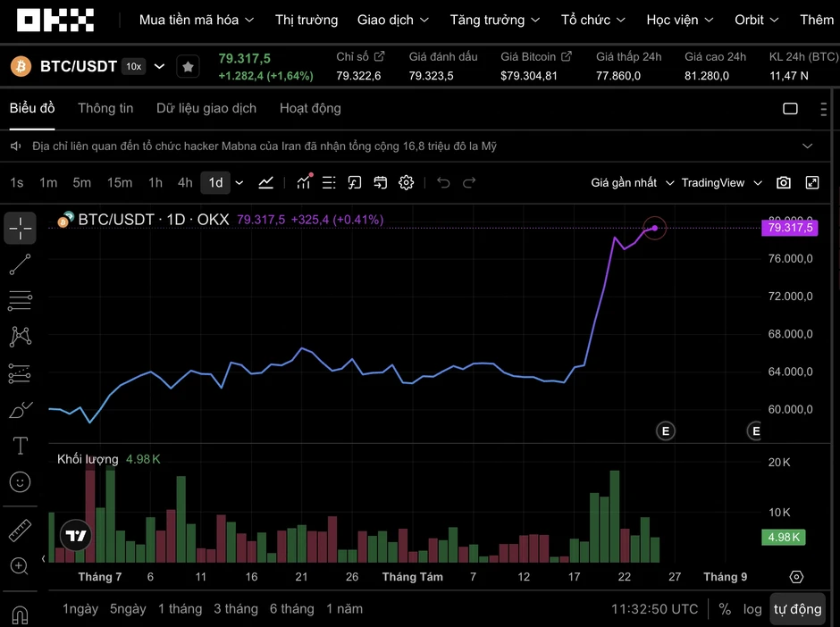Open the Tổ chức menu

(593, 21)
